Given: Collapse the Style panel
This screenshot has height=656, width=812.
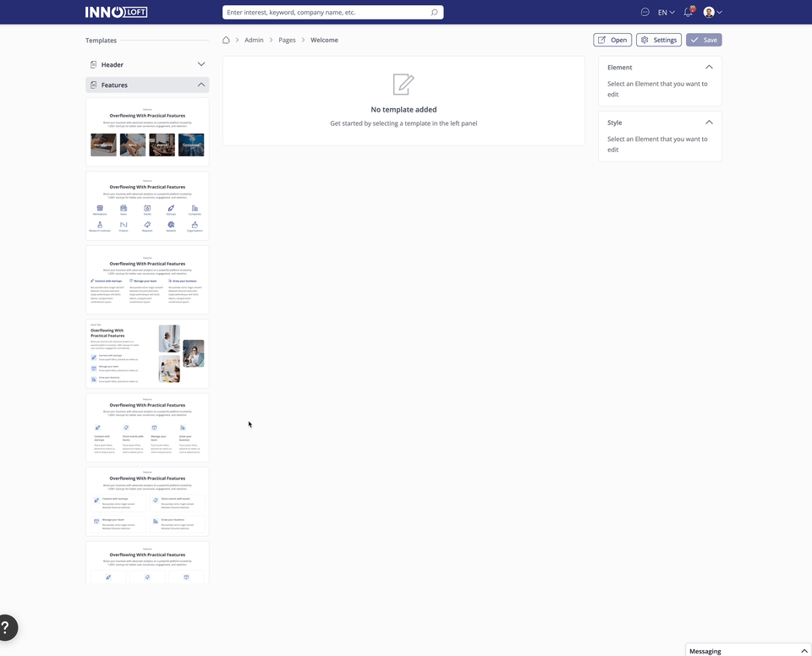Looking at the screenshot, I should pyautogui.click(x=709, y=123).
